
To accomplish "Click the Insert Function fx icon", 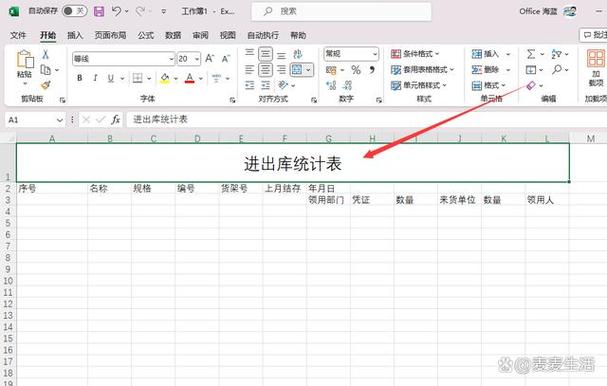I will (x=115, y=120).
